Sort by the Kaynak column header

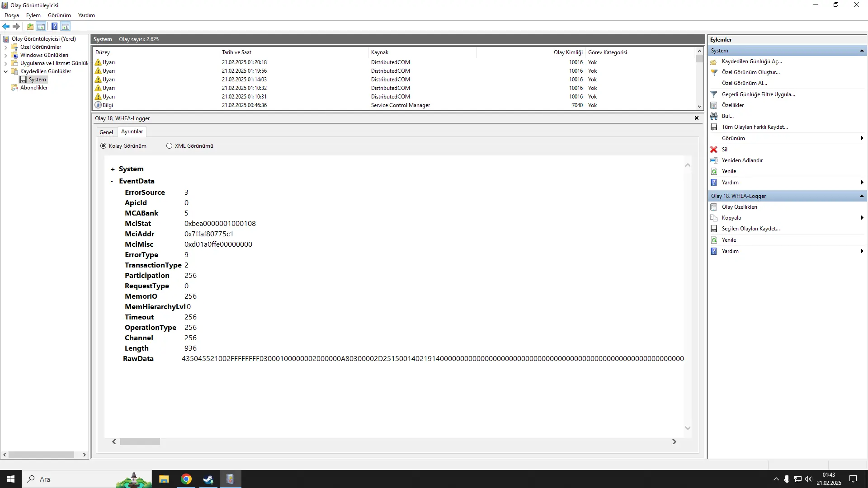[423, 52]
